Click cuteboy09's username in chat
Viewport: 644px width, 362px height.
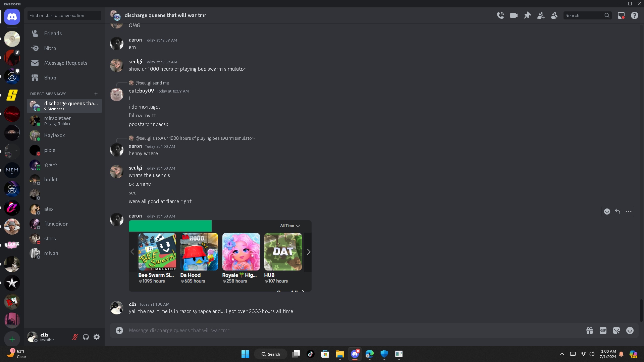pyautogui.click(x=141, y=91)
